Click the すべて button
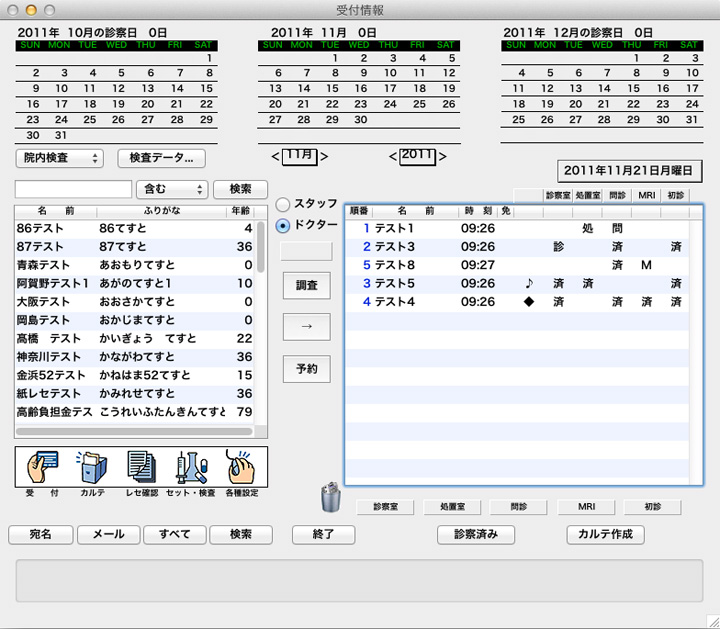720x629 pixels. 175,535
